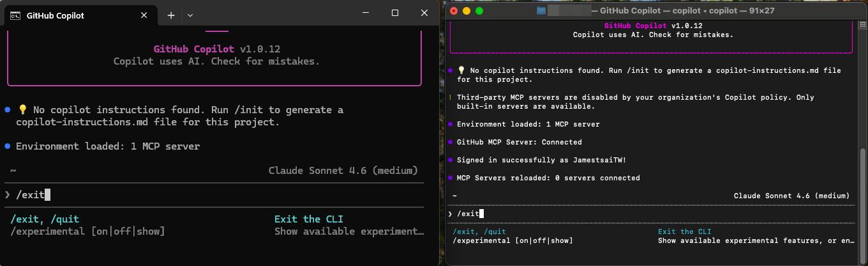Choose the /experimental suggestion in macOS terminal

click(x=512, y=240)
